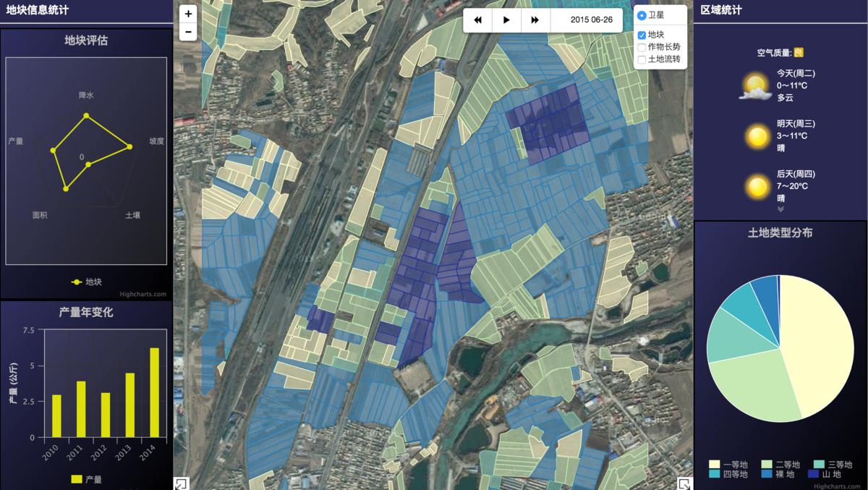The height and width of the screenshot is (490, 868).
Task: Select the 卫星 satellite radio button
Action: coord(642,15)
